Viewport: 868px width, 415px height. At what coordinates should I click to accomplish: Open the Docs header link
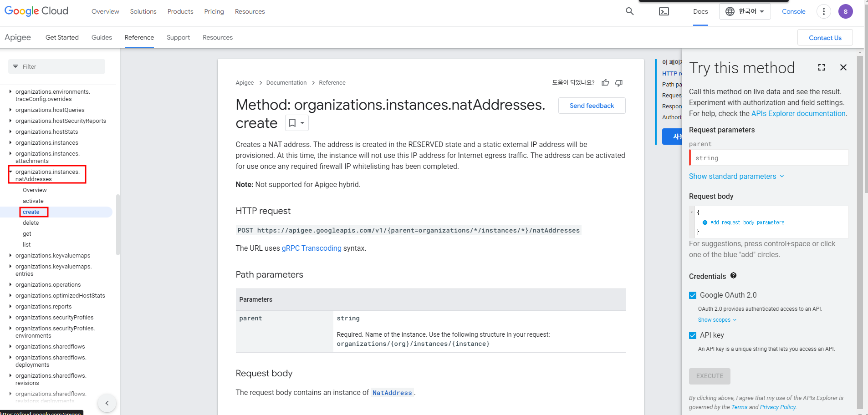[x=700, y=11]
